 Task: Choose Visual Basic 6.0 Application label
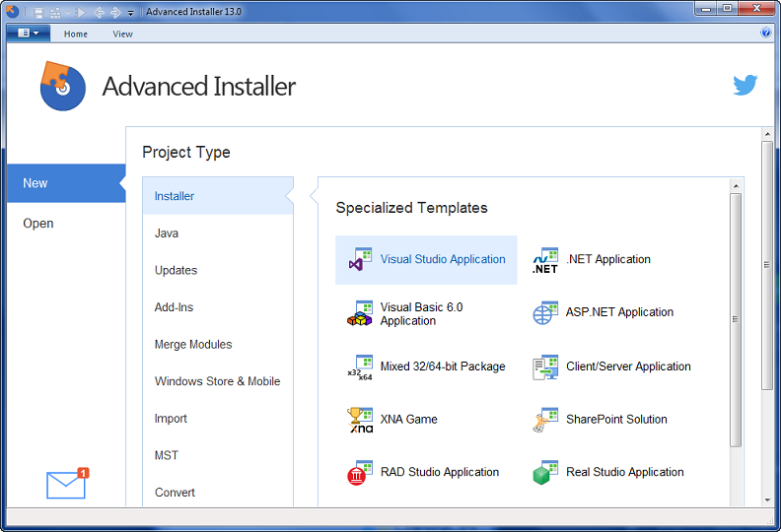pyautogui.click(x=421, y=314)
